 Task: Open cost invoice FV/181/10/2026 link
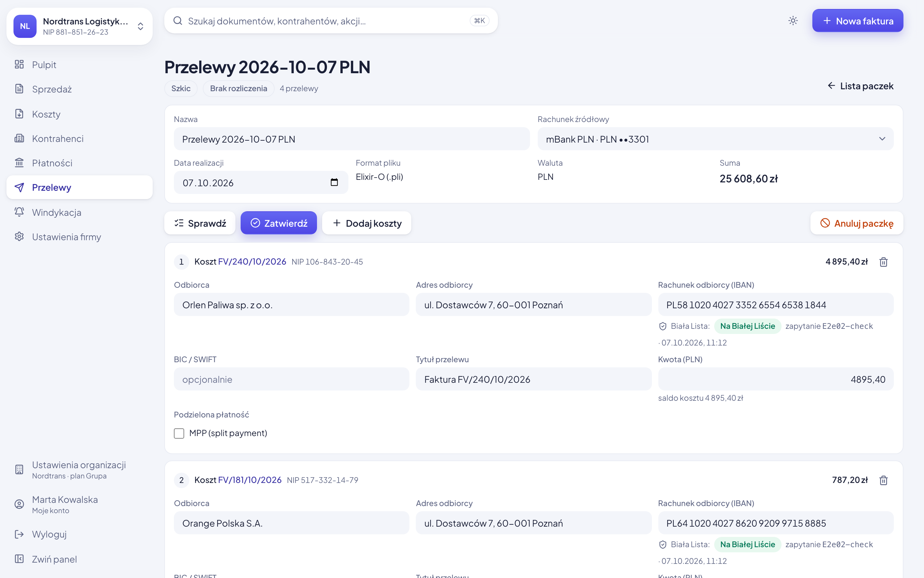[x=250, y=480]
